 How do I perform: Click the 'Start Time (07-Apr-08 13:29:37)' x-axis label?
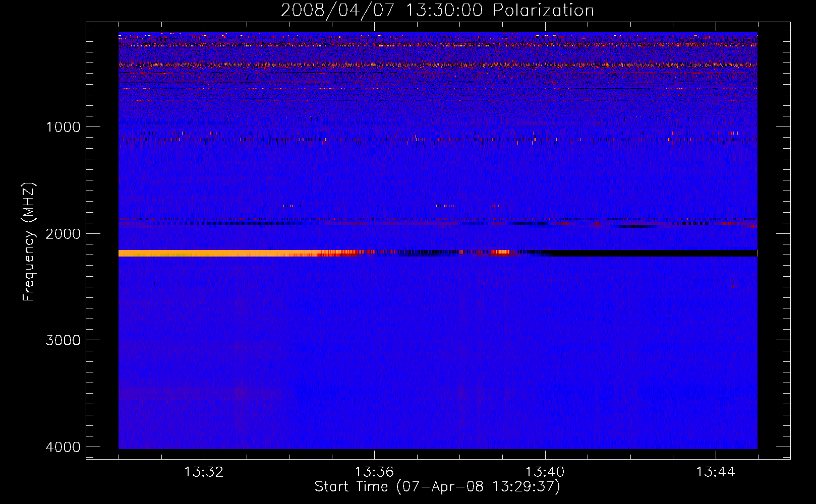(437, 487)
